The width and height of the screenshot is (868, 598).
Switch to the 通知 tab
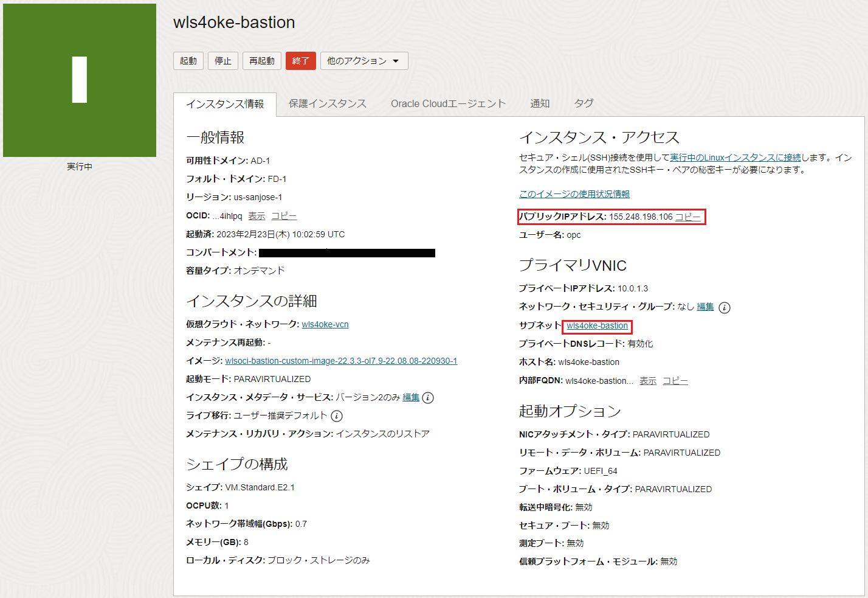coord(540,103)
